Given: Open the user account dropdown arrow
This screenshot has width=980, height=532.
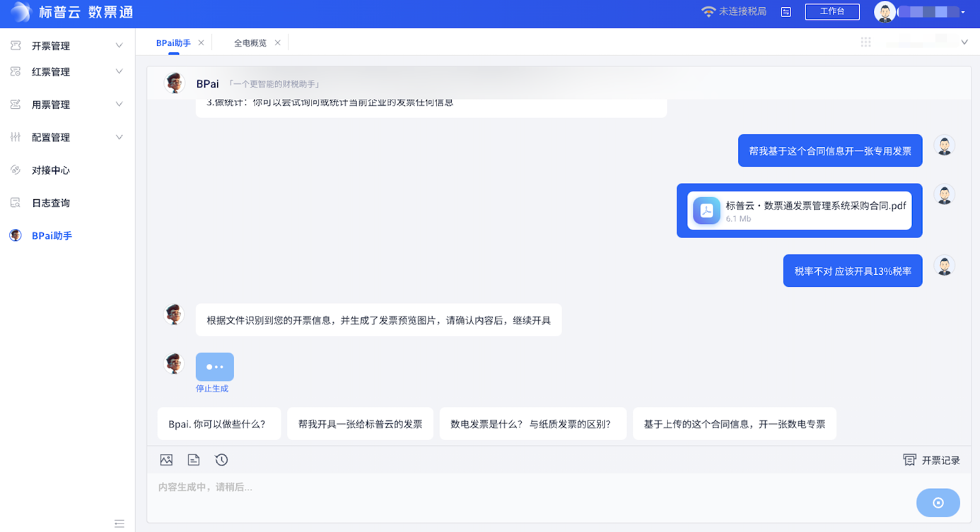Looking at the screenshot, I should click(x=963, y=13).
